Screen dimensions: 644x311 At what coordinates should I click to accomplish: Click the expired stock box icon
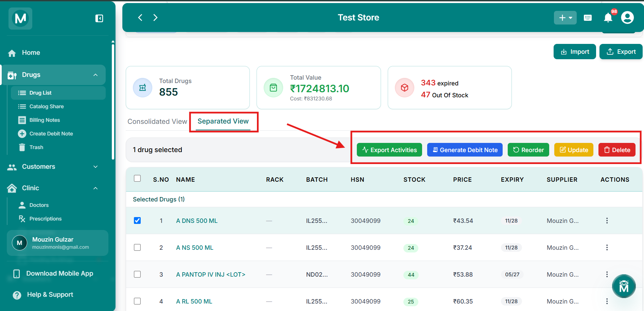(404, 88)
